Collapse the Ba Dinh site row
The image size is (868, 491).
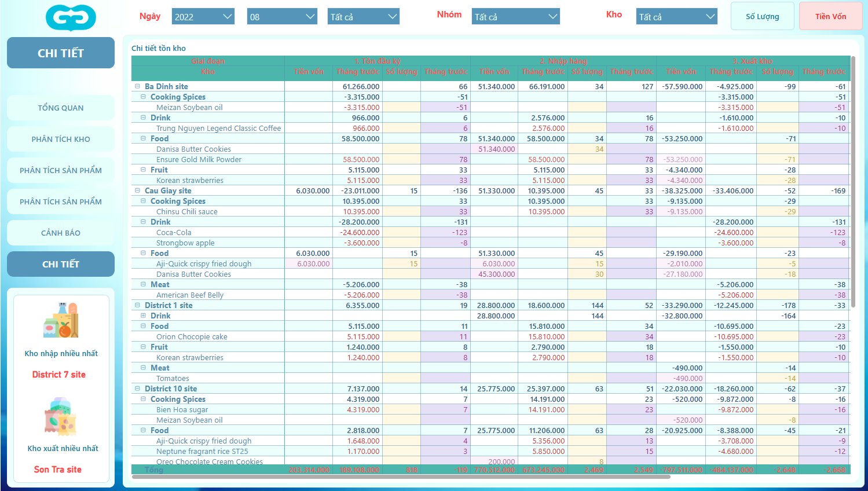click(x=138, y=86)
